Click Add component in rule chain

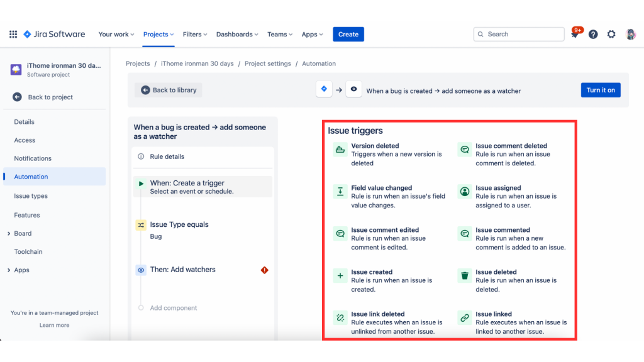coord(174,308)
